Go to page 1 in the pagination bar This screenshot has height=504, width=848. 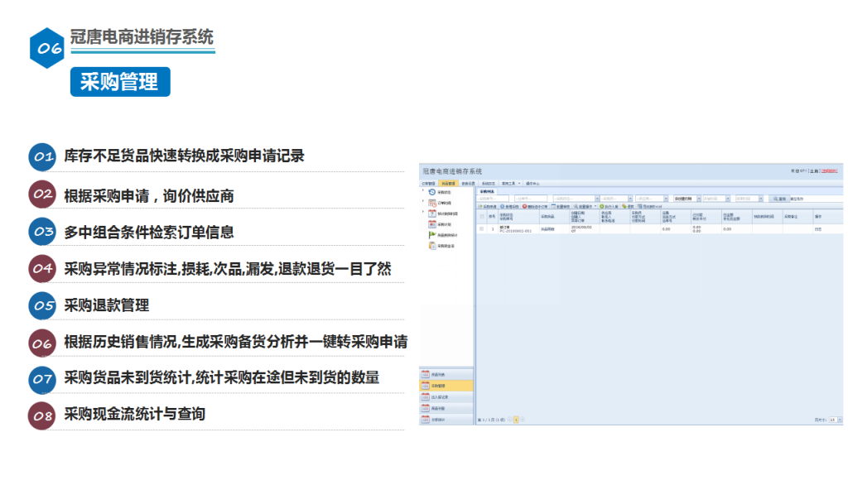point(514,420)
